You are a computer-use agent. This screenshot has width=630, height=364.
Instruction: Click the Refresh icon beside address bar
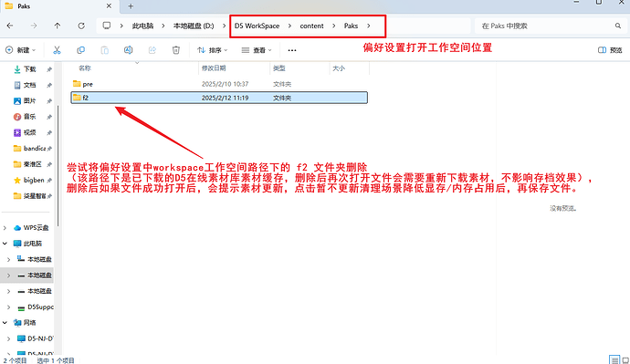[81, 26]
